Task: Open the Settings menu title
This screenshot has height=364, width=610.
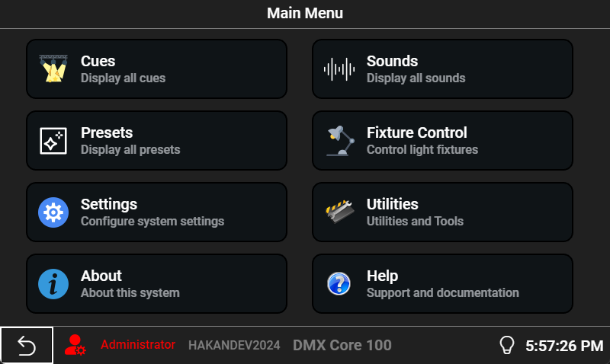Action: (109, 204)
